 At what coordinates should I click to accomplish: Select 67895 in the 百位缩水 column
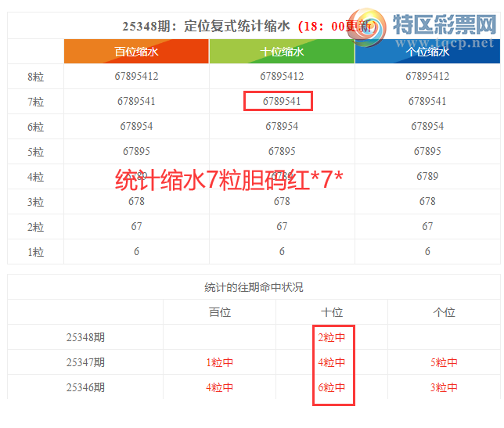tap(136, 151)
